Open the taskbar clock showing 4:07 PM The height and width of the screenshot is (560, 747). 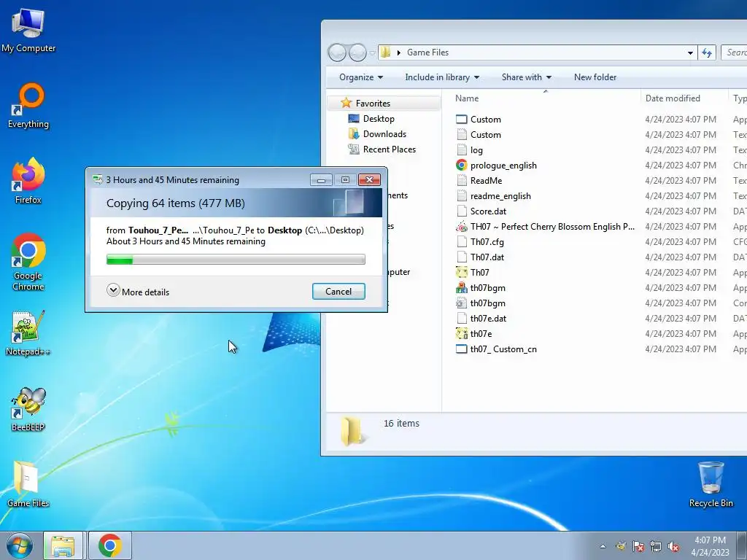click(x=710, y=545)
